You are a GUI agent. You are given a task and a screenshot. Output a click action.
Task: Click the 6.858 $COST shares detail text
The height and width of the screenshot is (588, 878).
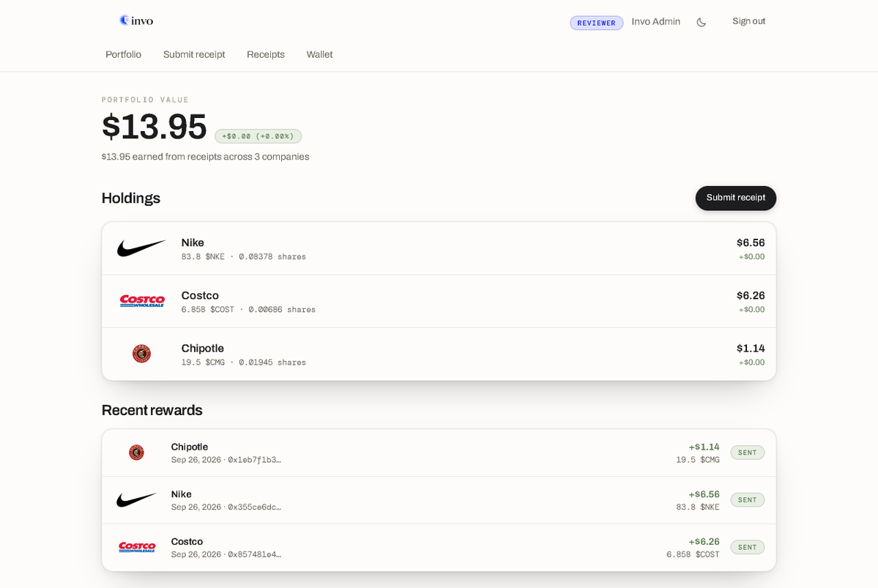click(248, 309)
